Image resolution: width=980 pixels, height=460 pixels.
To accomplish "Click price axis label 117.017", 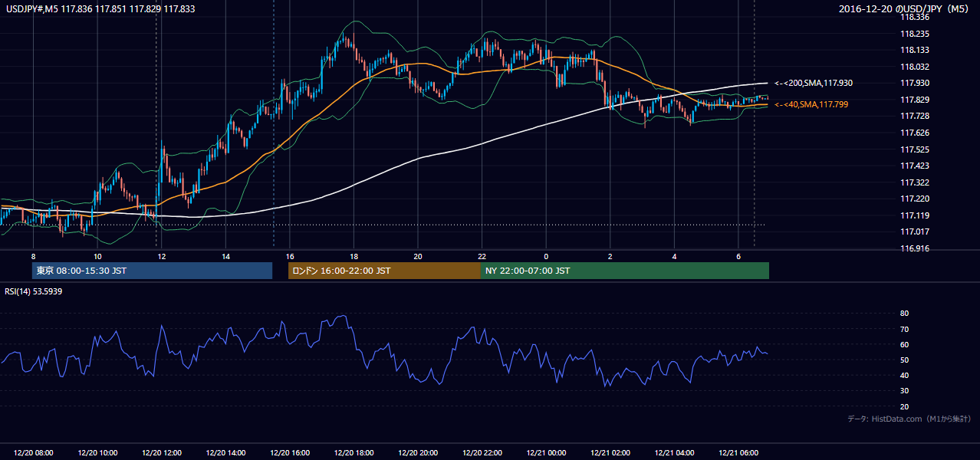I will click(915, 232).
